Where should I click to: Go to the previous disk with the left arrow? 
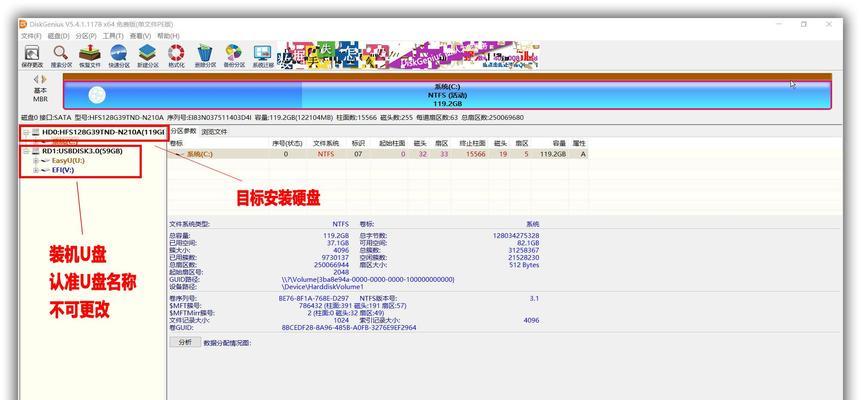click(36, 80)
